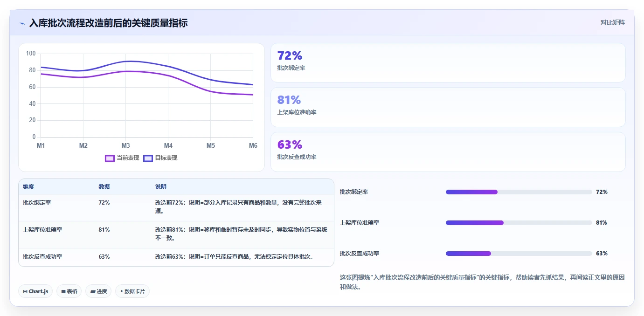Toggle the 当前表现 legend swatch
Screen dimensions: 644x316
coord(110,158)
